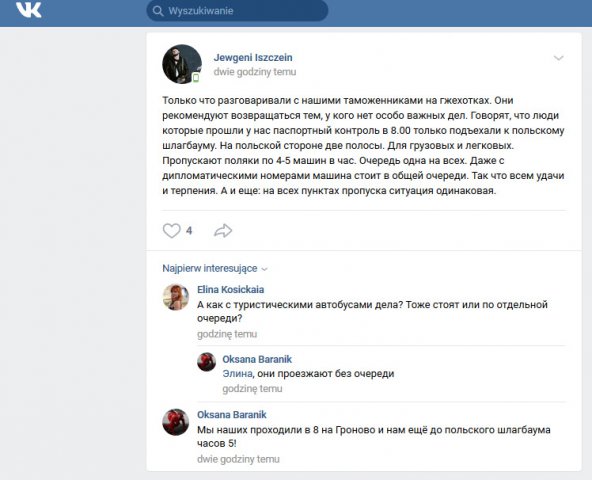The image size is (592, 480).
Task: Open Jewgeni Iszczein's profile link
Action: [x=253, y=57]
